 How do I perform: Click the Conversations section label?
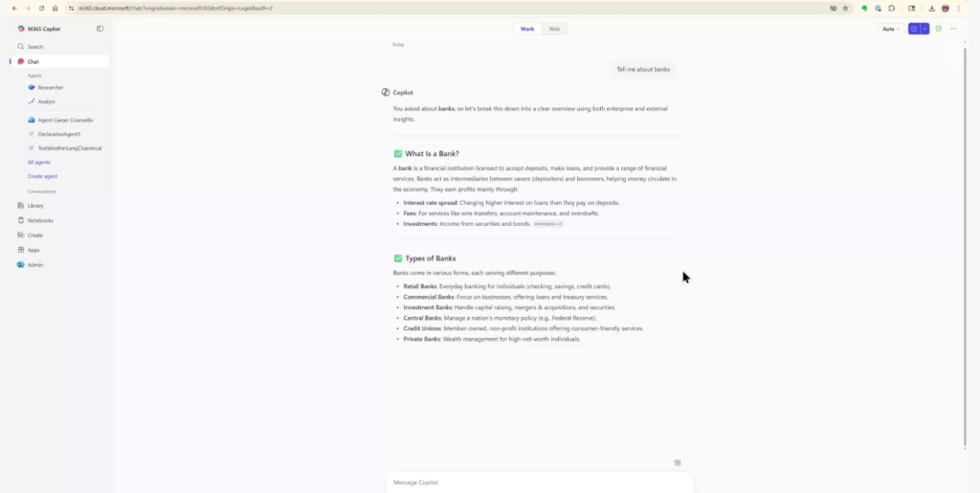42,191
